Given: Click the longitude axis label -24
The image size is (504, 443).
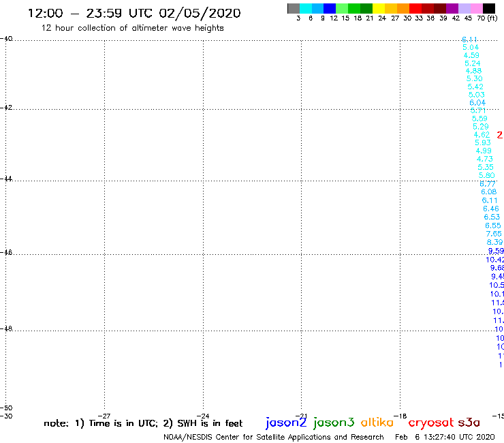Looking at the screenshot, I should pyautogui.click(x=203, y=416).
